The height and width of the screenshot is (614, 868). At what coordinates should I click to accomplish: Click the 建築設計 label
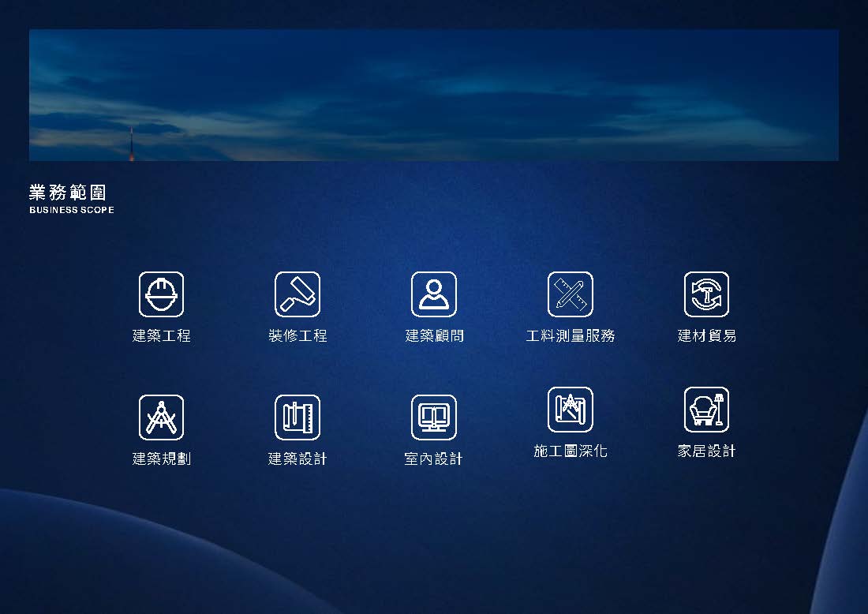[x=297, y=459]
